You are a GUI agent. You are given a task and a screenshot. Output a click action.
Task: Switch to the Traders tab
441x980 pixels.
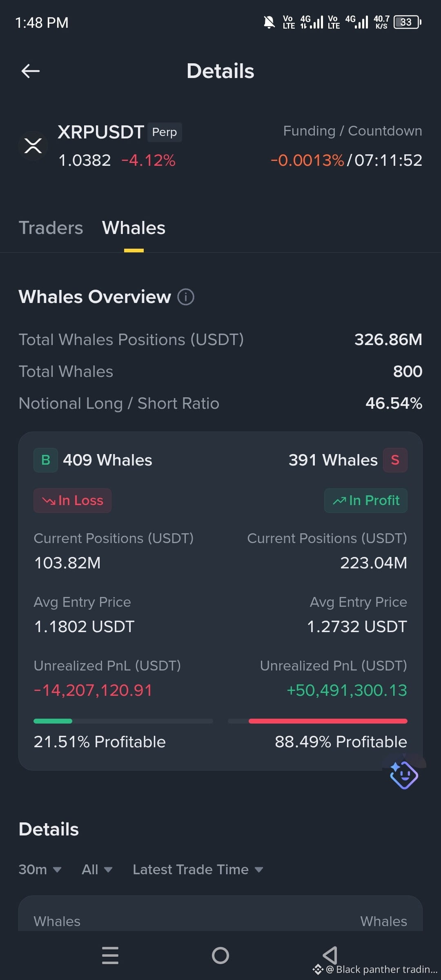pyautogui.click(x=51, y=228)
